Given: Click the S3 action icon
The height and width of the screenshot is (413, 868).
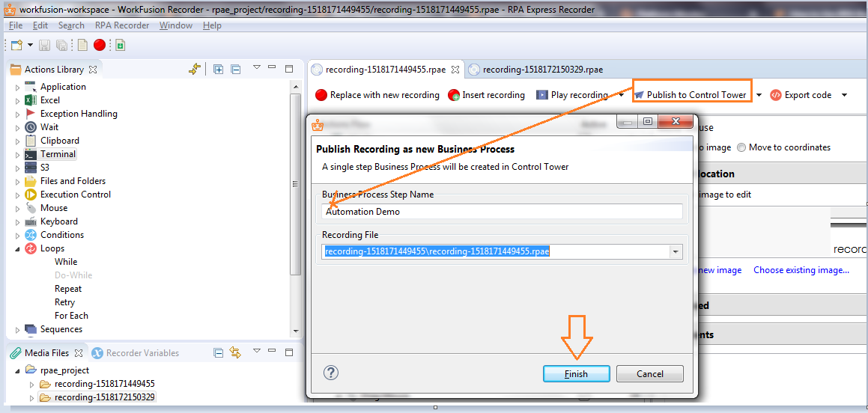Looking at the screenshot, I should [x=31, y=168].
